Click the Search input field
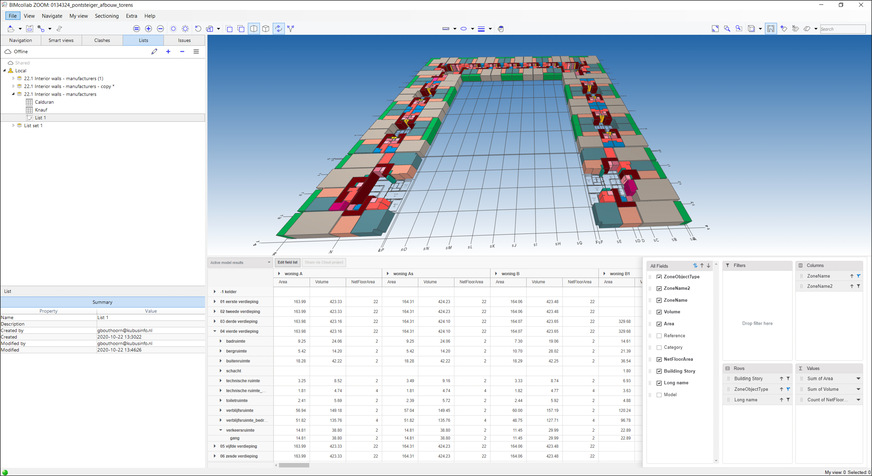Image resolution: width=872 pixels, height=476 pixels. click(x=842, y=29)
